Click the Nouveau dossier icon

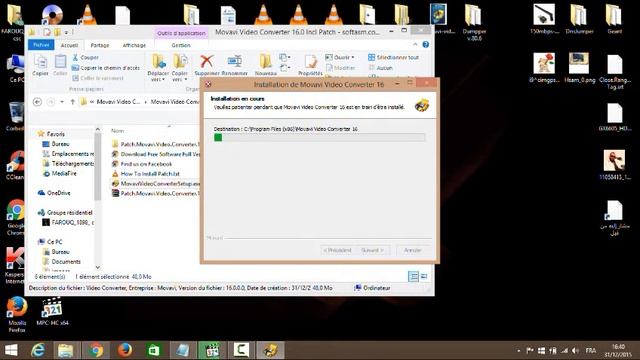pos(266,65)
